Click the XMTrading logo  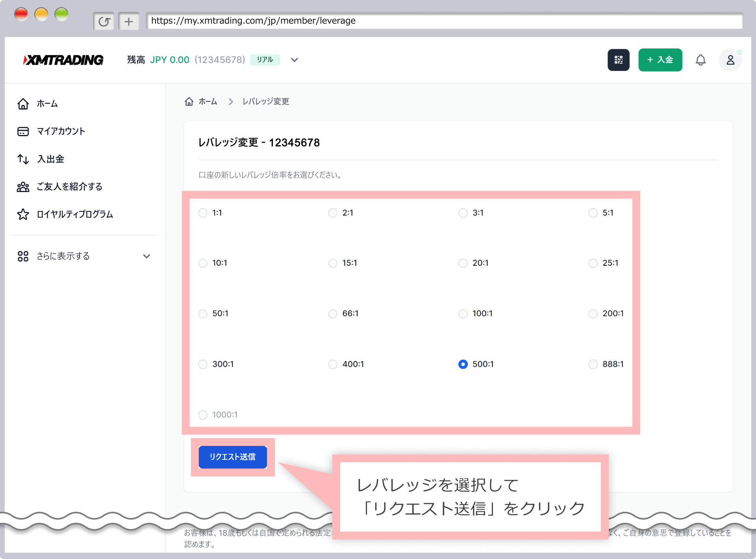[x=64, y=60]
